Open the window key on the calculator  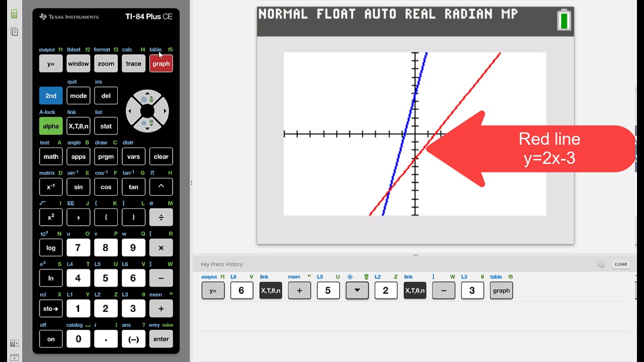78,64
